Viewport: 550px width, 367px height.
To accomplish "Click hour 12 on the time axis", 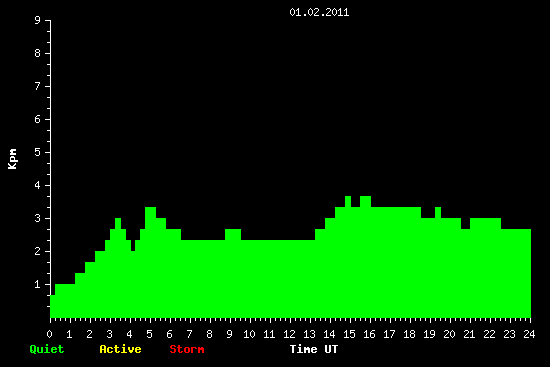I will coord(289,334).
